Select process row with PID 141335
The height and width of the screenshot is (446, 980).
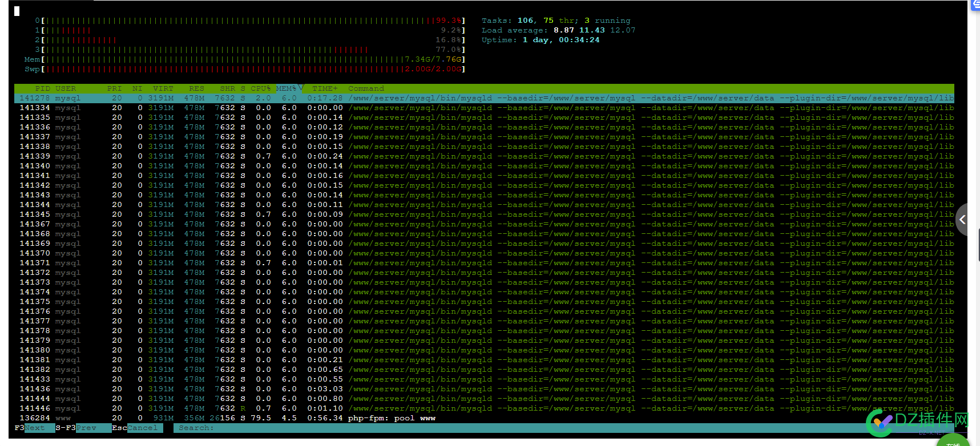click(x=484, y=117)
